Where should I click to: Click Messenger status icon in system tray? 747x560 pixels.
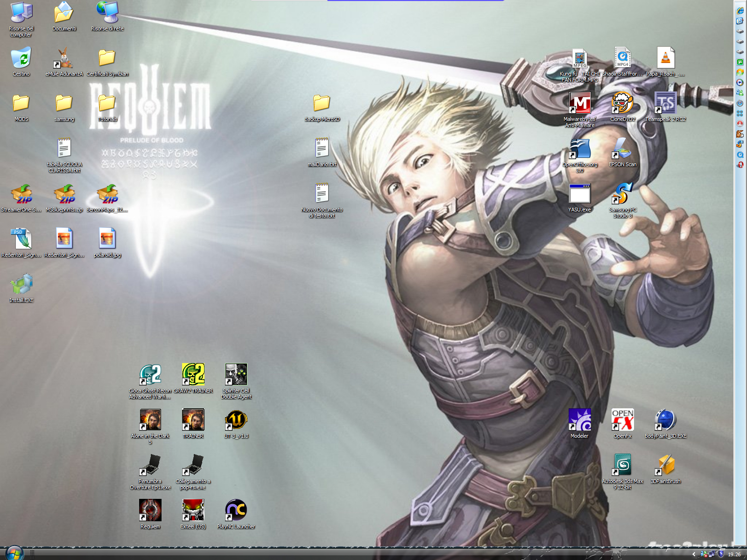tap(704, 554)
